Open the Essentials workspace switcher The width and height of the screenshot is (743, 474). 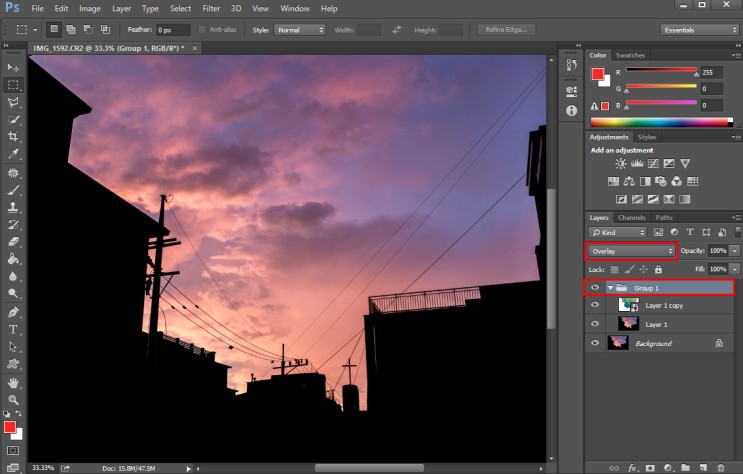699,30
